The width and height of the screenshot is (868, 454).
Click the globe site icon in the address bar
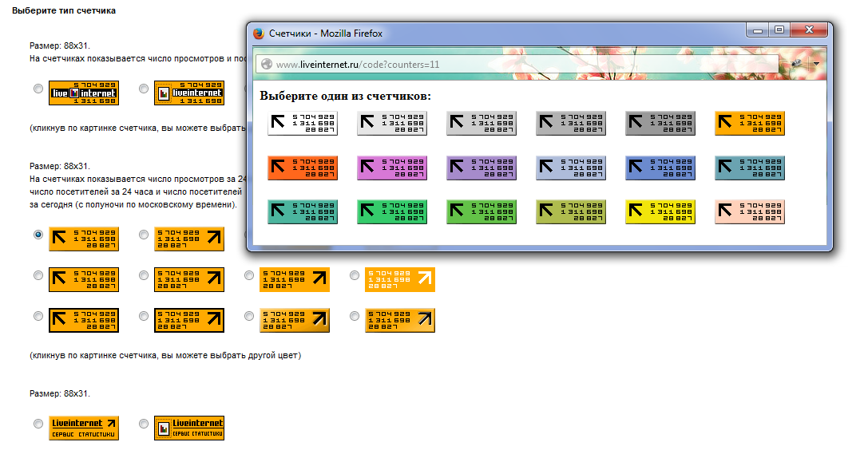pyautogui.click(x=266, y=64)
